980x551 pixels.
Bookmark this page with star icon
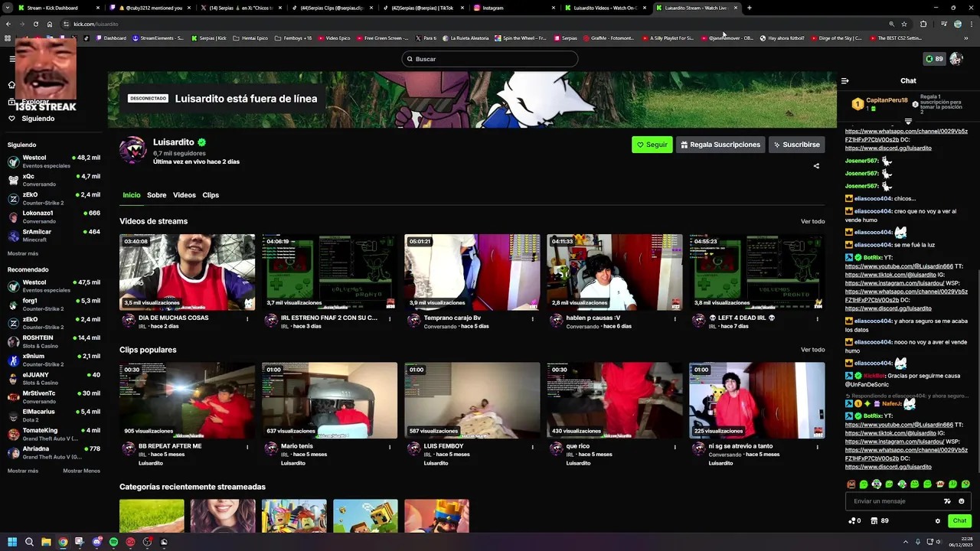click(904, 24)
